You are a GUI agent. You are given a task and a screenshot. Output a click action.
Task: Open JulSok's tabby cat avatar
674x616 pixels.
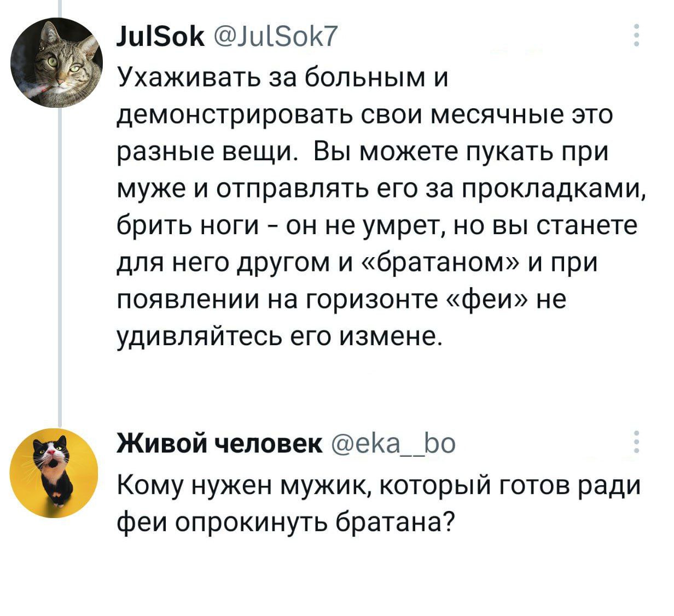(x=57, y=62)
